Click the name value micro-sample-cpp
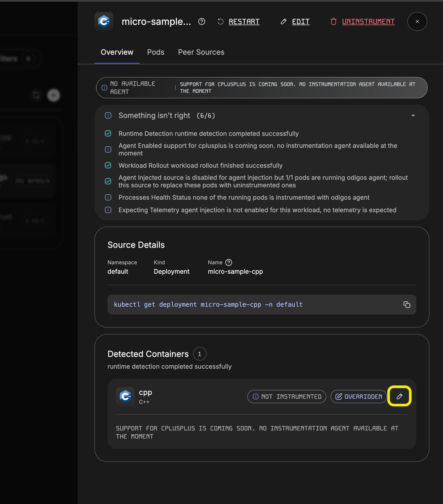Viewport: 443px width, 504px height. pyautogui.click(x=235, y=272)
